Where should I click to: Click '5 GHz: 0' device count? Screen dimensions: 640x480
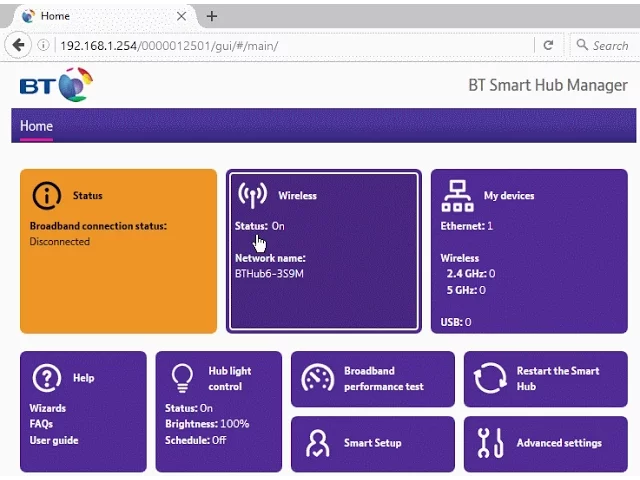tap(466, 290)
